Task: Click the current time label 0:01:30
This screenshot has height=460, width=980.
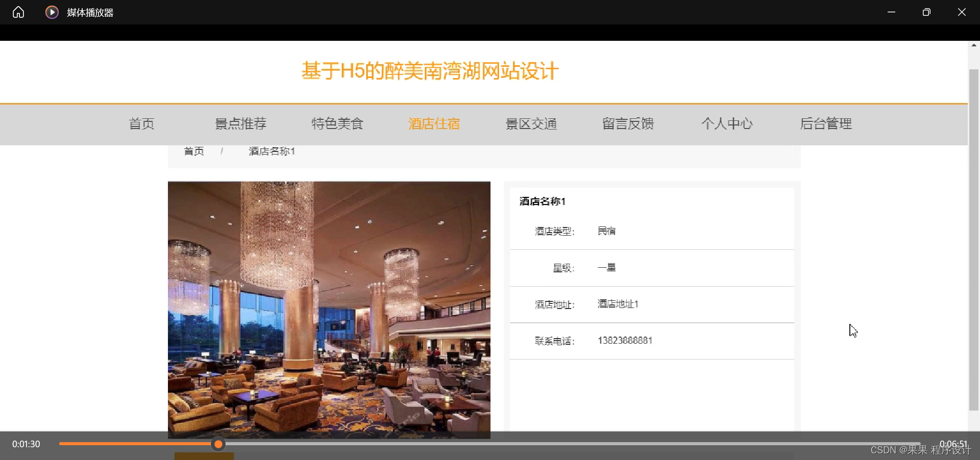Action: click(25, 444)
